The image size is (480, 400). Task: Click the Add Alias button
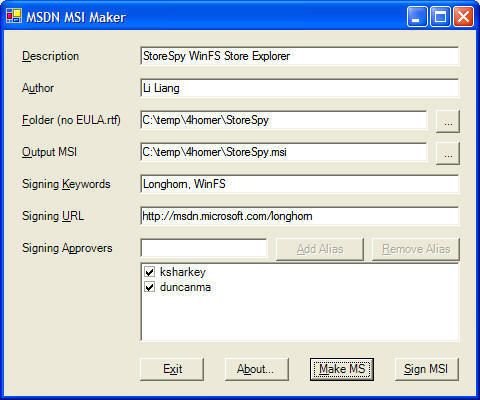[320, 249]
